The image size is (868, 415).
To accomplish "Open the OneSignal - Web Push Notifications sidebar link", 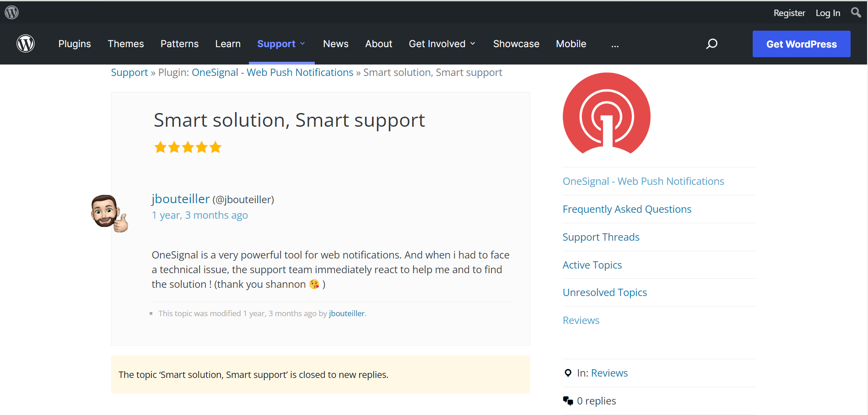I will point(643,181).
